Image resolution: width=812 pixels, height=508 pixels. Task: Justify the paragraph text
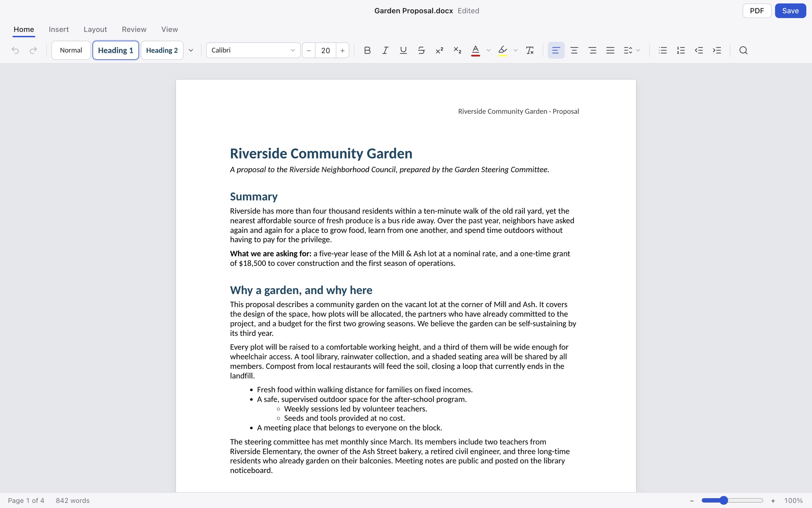click(x=610, y=50)
